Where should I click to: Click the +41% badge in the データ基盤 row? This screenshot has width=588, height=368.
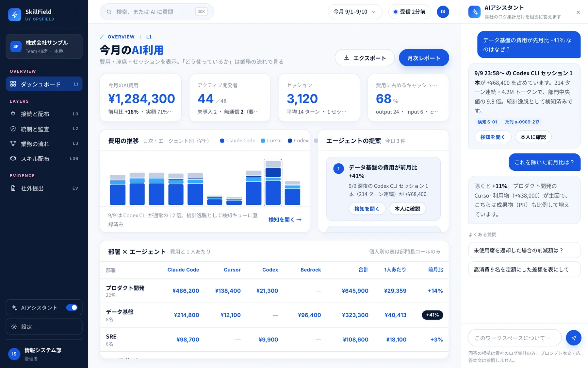coord(433,315)
